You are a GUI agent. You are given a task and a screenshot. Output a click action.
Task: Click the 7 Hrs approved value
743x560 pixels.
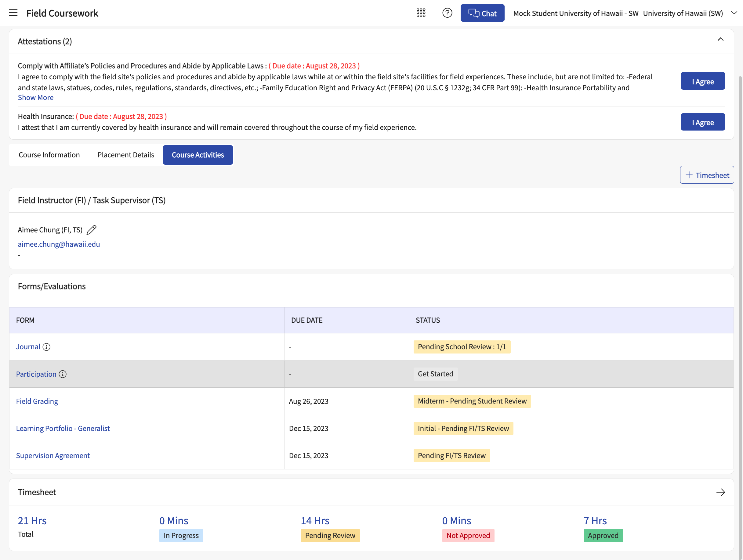pyautogui.click(x=595, y=520)
